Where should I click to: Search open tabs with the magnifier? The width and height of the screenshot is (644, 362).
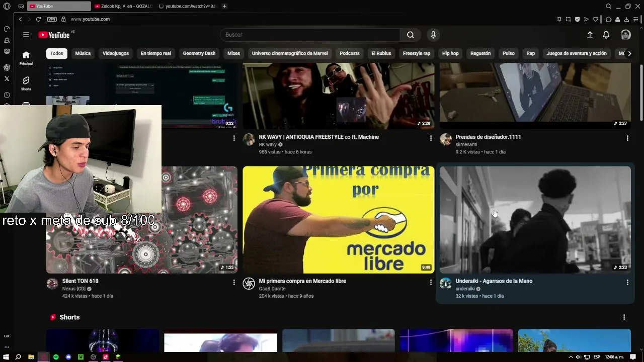[x=608, y=6]
